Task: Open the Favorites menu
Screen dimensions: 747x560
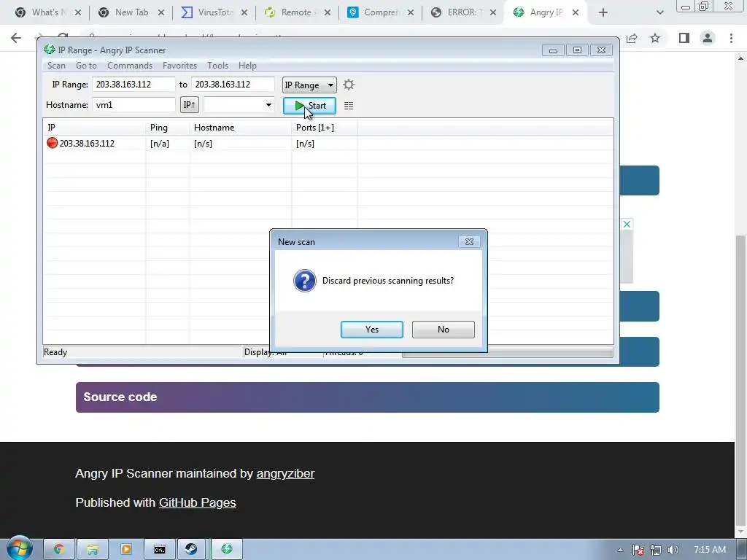Action: [x=179, y=66]
